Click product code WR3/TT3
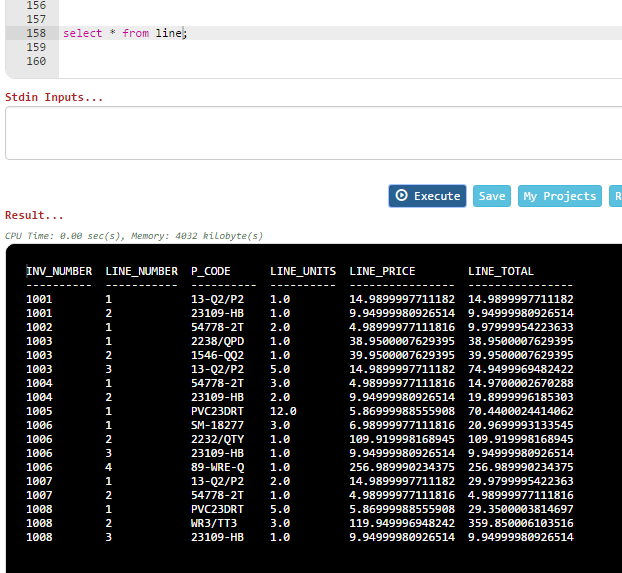The width and height of the screenshot is (622, 573). (x=214, y=523)
